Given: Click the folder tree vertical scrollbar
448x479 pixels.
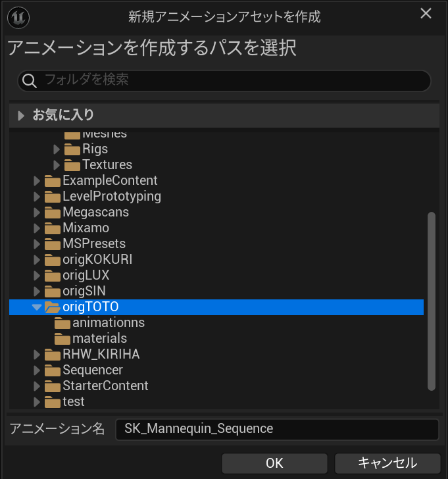Looking at the screenshot, I should (432, 300).
